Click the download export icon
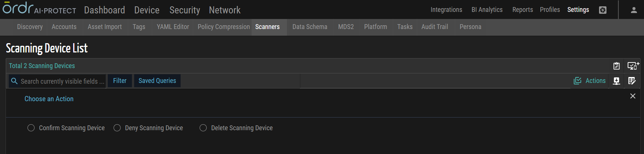The height and width of the screenshot is (154, 644). [617, 81]
